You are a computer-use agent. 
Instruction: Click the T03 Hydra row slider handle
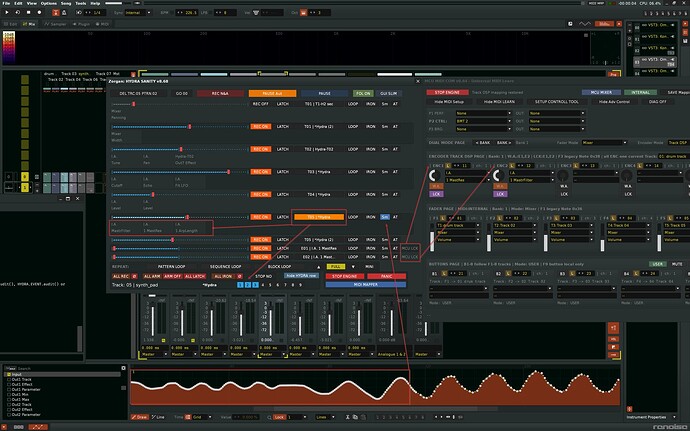pos(228,172)
